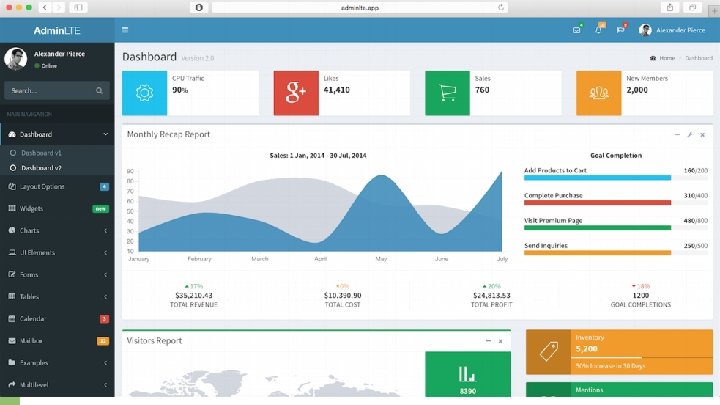720x405 pixels.
Task: Click the Sales shopping cart icon
Action: pyautogui.click(x=448, y=93)
